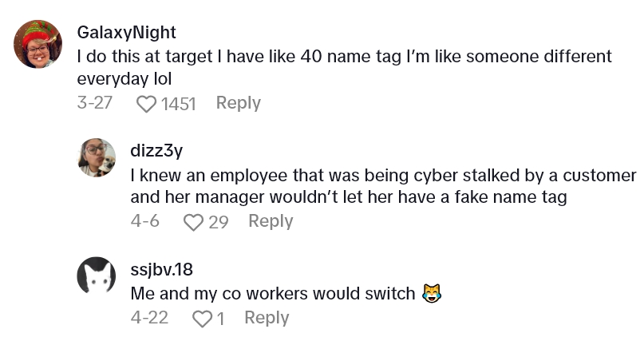Like dizz3y's reply with the heart icon
Viewport: 644px width, 337px height.
[x=193, y=222]
